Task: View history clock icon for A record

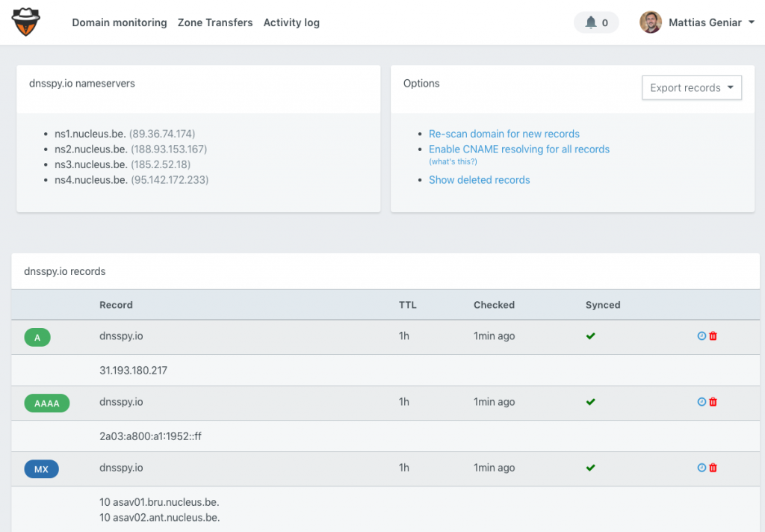Action: [x=701, y=335]
